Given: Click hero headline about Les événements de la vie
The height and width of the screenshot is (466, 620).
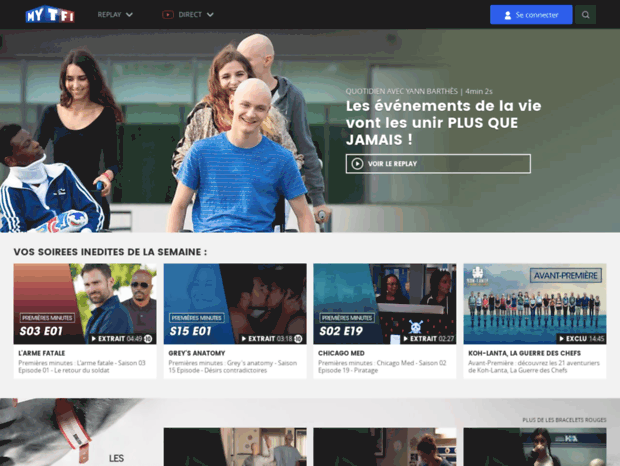Looking at the screenshot, I should pyautogui.click(x=443, y=123).
